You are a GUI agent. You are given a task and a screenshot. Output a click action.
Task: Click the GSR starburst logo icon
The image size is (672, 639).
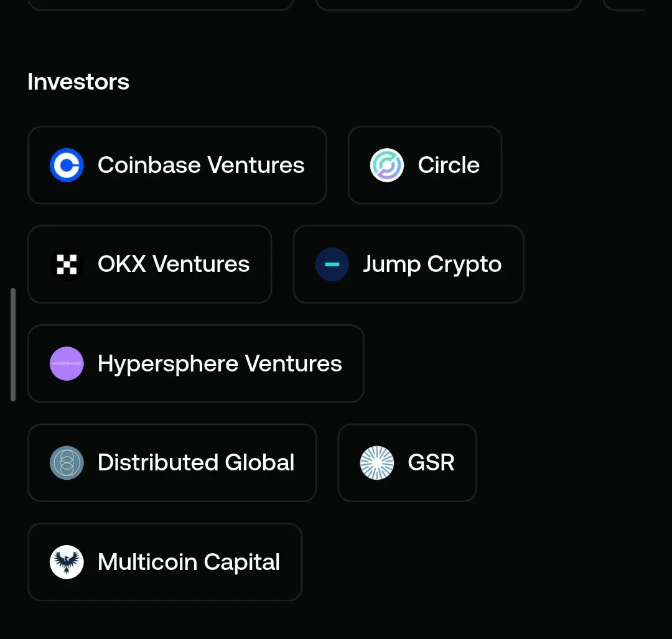pos(376,462)
